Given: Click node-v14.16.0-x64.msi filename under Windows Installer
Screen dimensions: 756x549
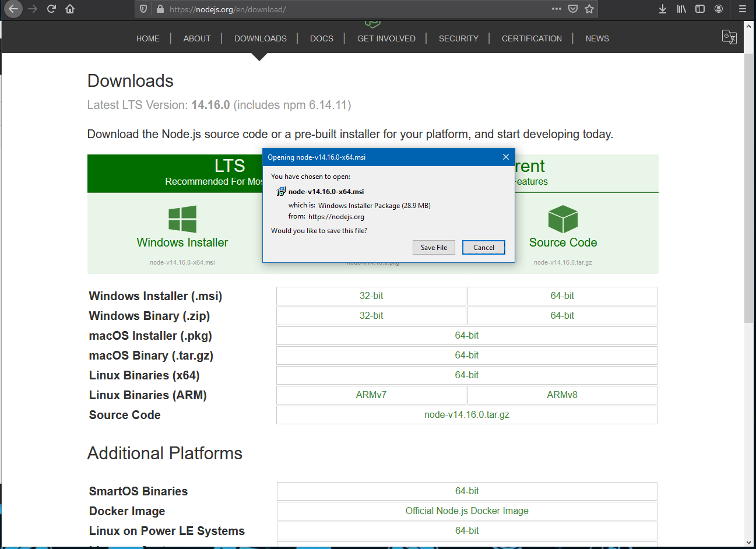Looking at the screenshot, I should [x=182, y=262].
